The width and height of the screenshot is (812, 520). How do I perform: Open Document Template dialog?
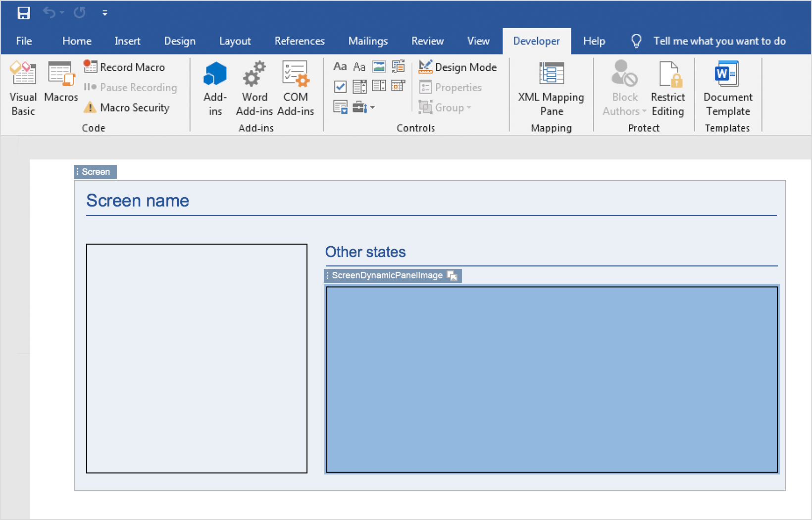[727, 89]
